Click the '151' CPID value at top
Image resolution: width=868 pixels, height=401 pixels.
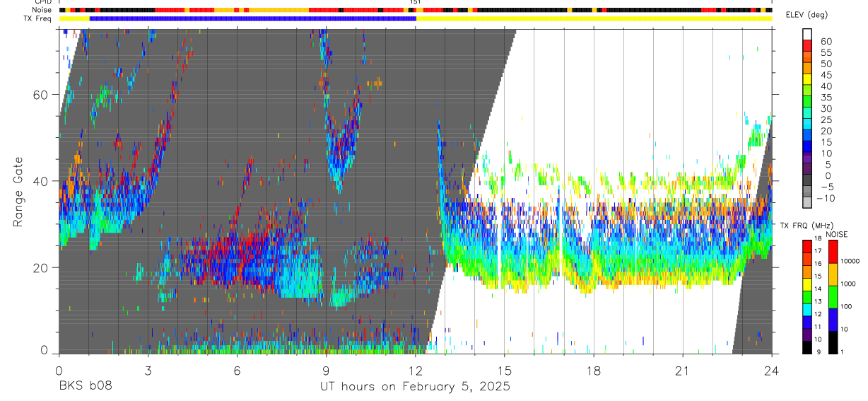coord(416,3)
